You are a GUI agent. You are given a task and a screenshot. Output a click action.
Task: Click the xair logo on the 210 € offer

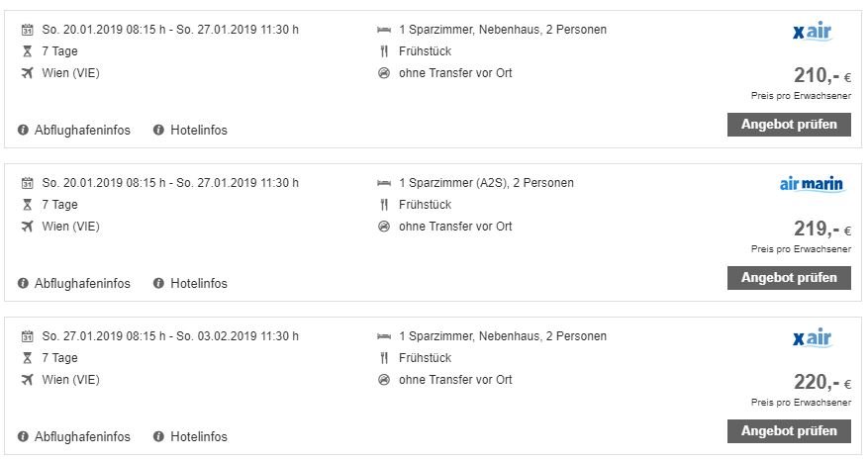tap(813, 32)
